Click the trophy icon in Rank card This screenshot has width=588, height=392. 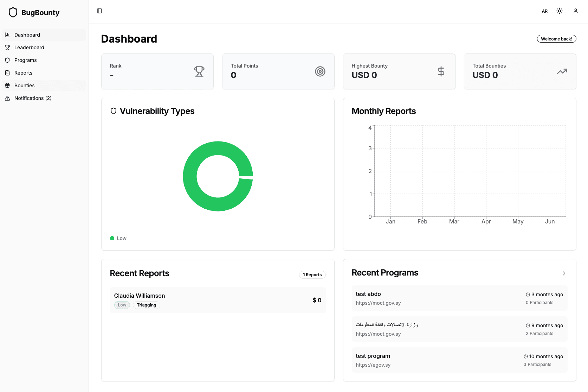tap(199, 71)
